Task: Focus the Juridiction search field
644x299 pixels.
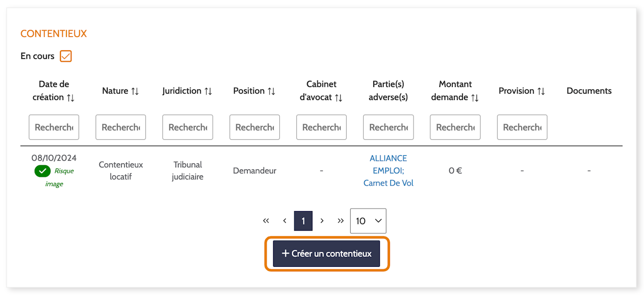Action: pos(188,127)
